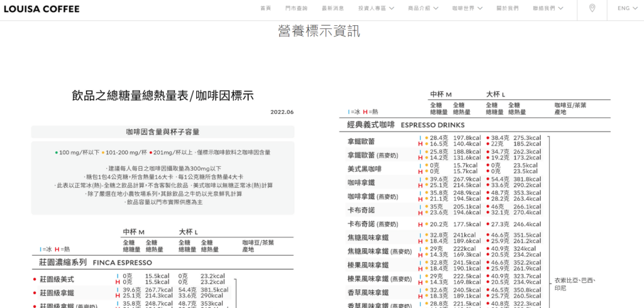The width and height of the screenshot is (644, 308).
Task: Expand the 咖啡世界 menu
Action: coord(467,8)
